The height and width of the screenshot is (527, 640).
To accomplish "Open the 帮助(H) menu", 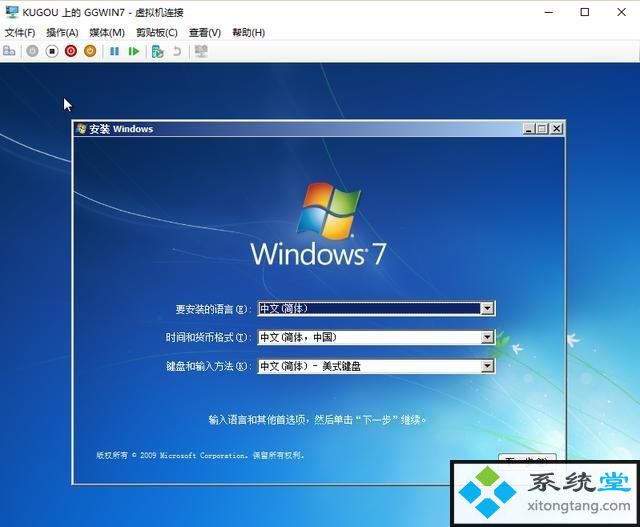I will coord(249,33).
